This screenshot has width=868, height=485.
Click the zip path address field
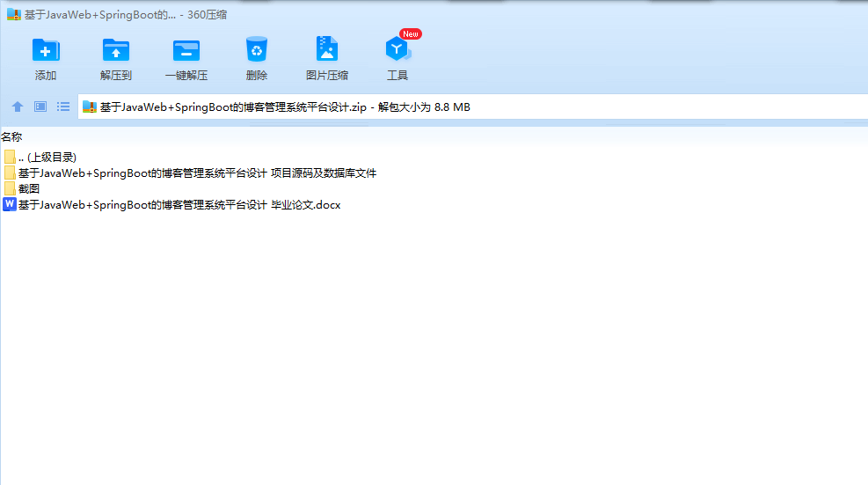point(473,107)
